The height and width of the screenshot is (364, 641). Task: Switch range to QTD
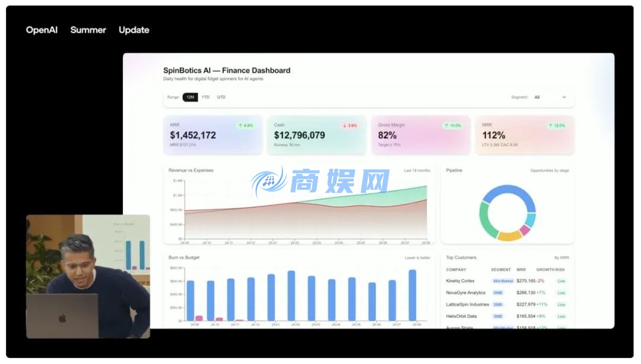tap(220, 97)
